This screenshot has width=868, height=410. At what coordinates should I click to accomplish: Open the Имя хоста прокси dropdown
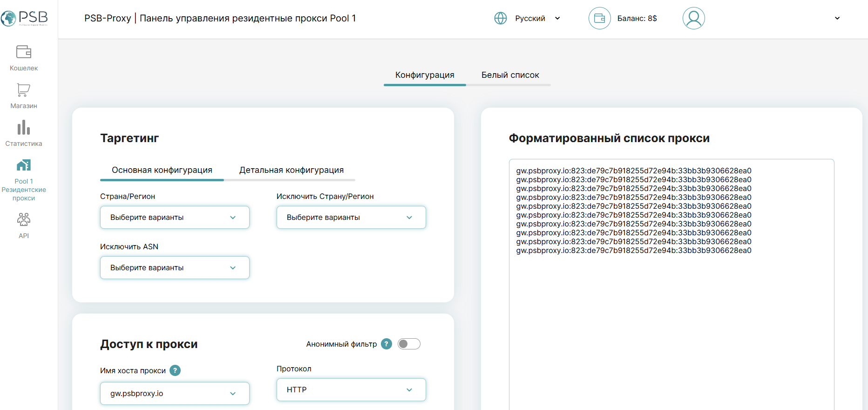pyautogui.click(x=175, y=394)
